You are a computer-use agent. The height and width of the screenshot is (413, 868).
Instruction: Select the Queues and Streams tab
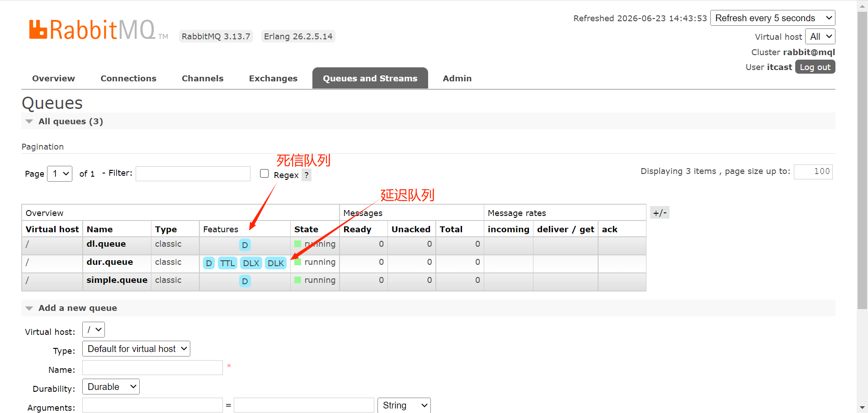[x=370, y=78]
